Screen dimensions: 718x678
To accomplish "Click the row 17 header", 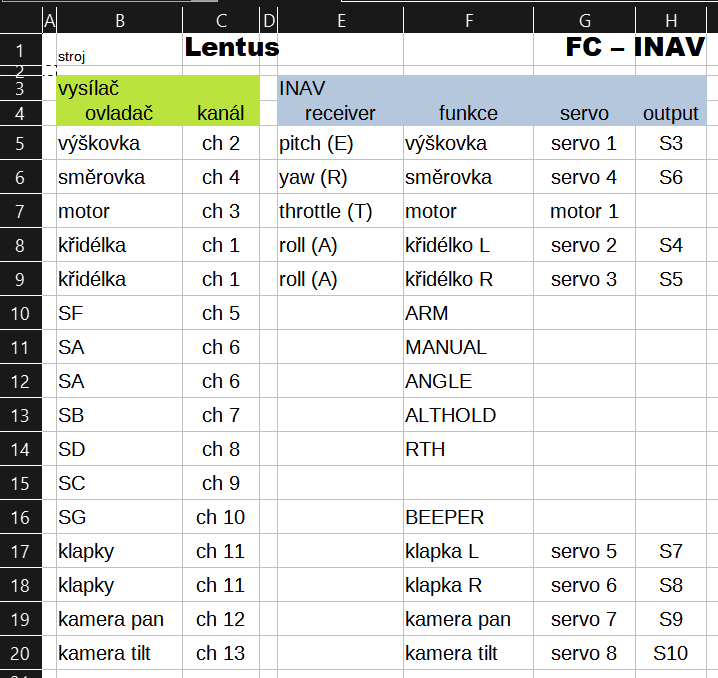I will coord(22,552).
